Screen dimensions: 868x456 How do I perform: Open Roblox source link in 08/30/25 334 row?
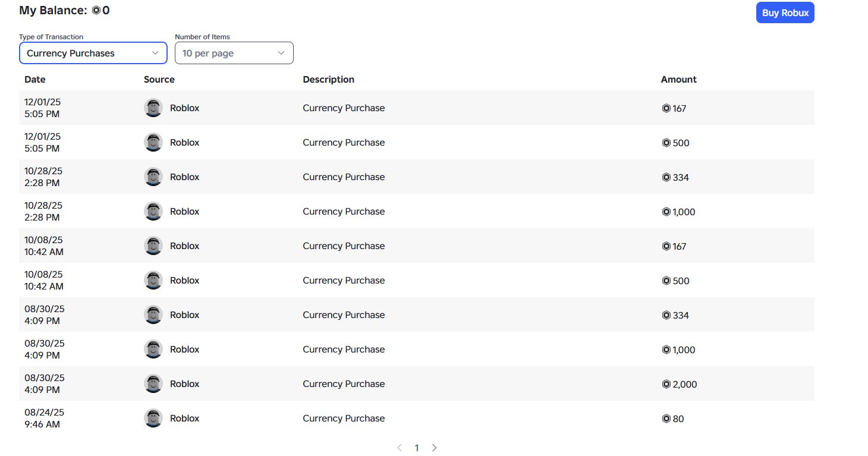click(184, 315)
